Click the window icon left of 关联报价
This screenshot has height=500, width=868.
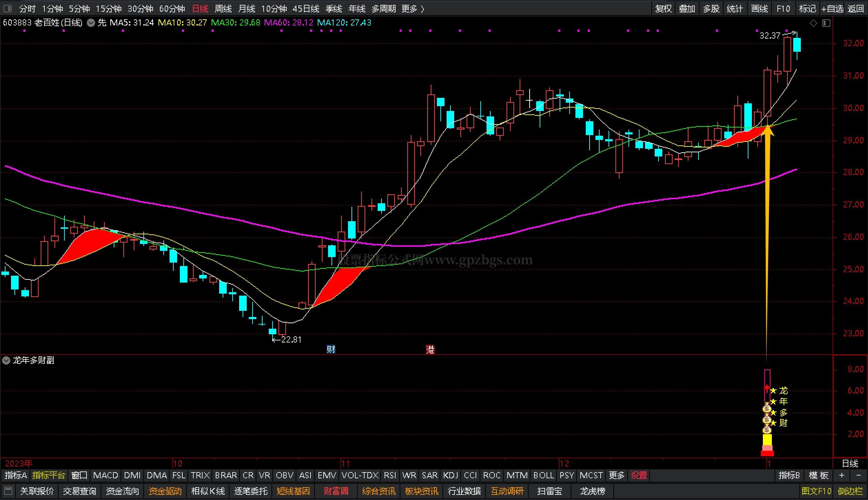pos(8,490)
